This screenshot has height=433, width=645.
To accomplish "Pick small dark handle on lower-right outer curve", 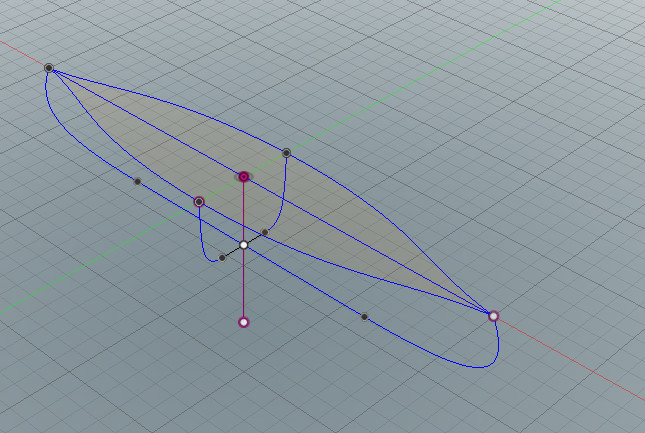I will point(364,317).
